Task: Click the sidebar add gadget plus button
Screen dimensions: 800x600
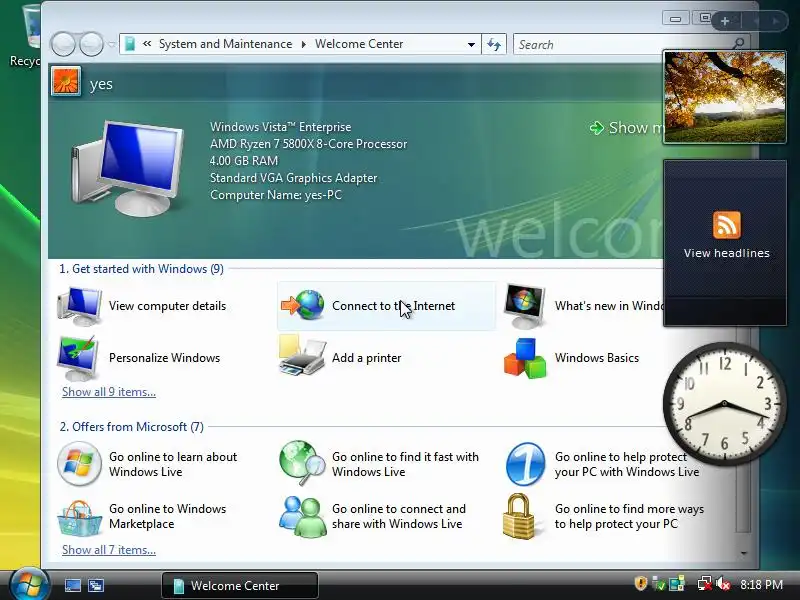Action: click(x=724, y=21)
